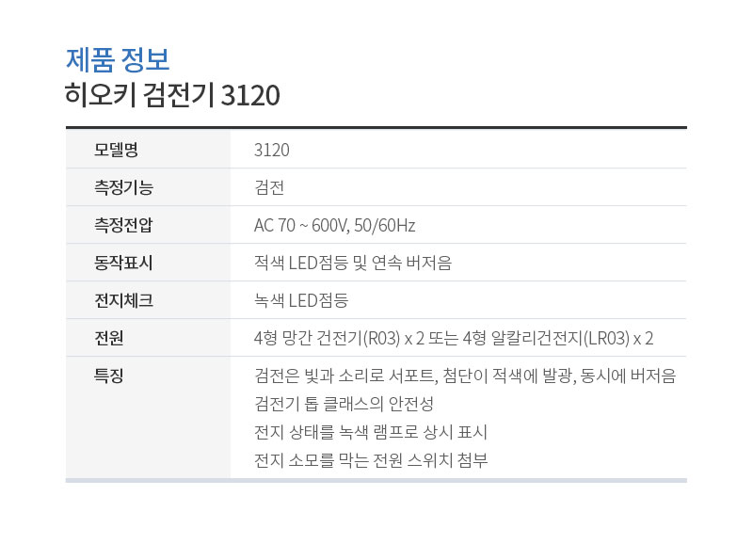Click the 히오키 검전기 3120 title
This screenshot has height=560, width=753.
coord(172,95)
